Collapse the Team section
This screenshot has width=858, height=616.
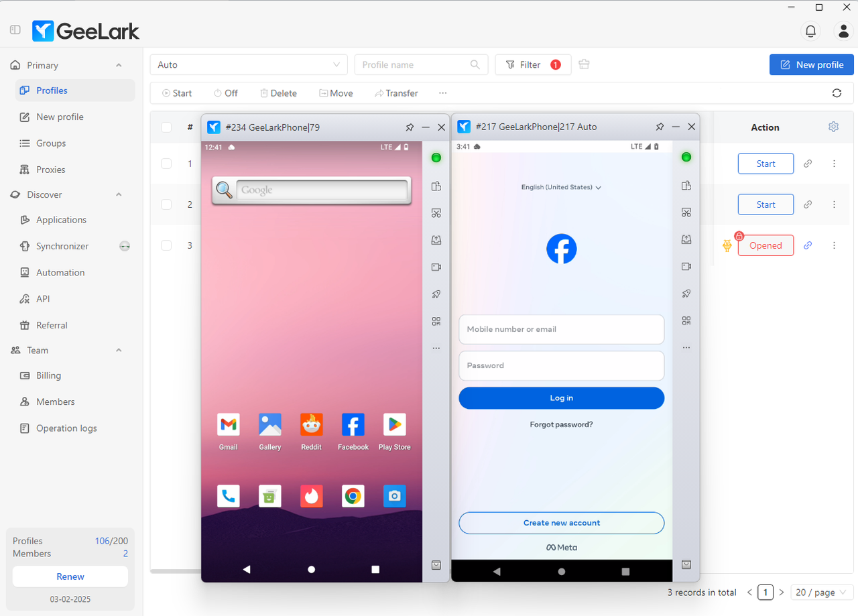pyautogui.click(x=119, y=350)
